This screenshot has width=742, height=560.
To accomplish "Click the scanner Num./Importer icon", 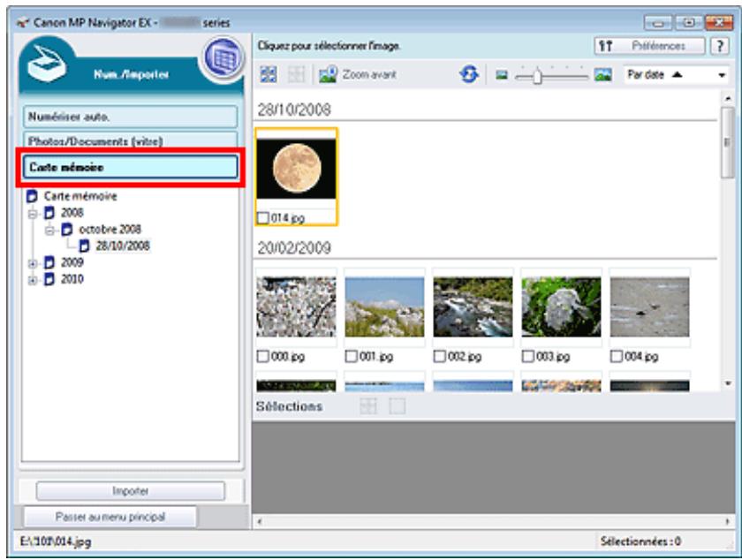I will coord(46,64).
